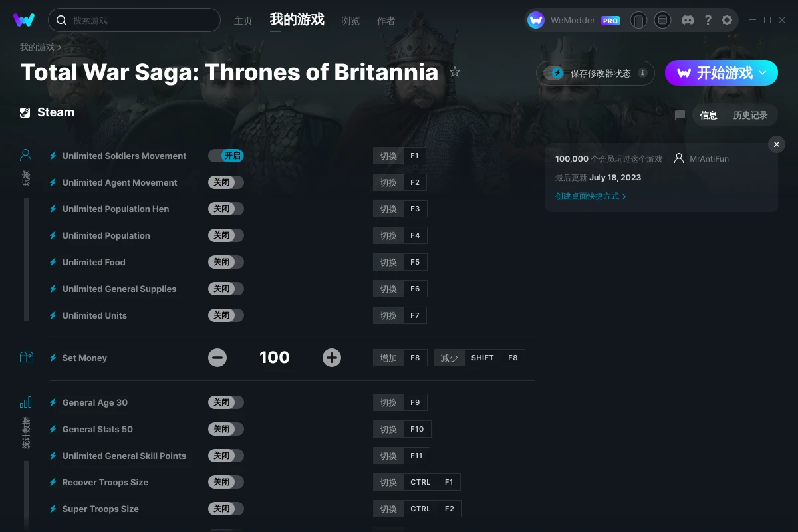
Task: Disable the Unlimited Soldiers Movement toggle
Action: [226, 156]
